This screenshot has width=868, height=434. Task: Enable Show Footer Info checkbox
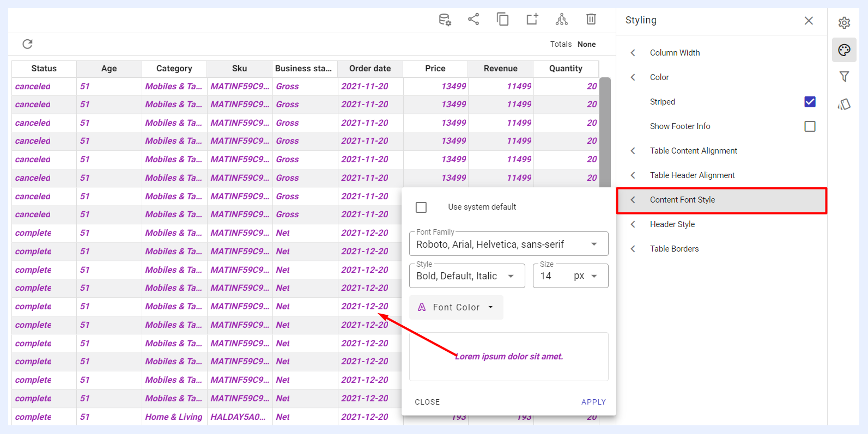(x=810, y=126)
